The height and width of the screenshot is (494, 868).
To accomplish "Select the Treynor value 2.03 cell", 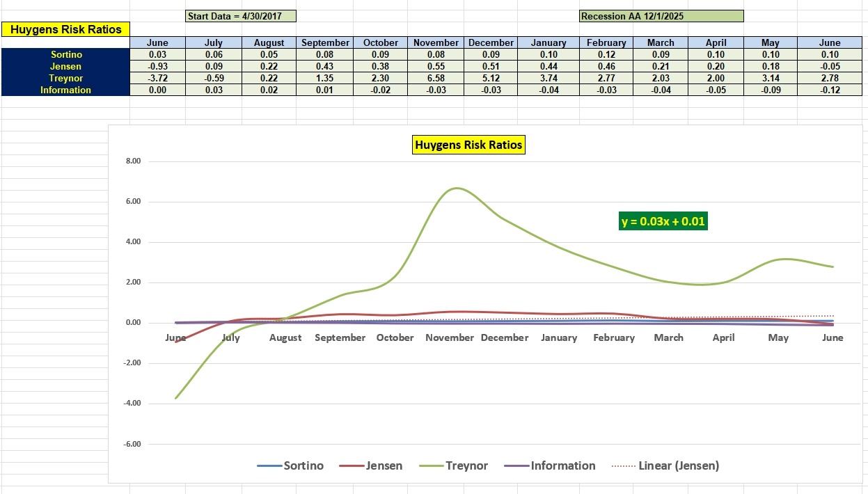I will [661, 78].
